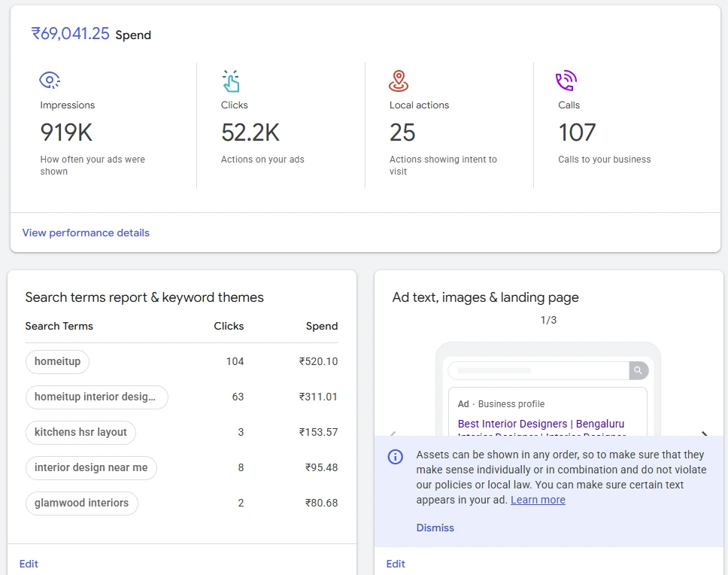
Task: Click the search magnifier in ad preview
Action: (x=639, y=370)
